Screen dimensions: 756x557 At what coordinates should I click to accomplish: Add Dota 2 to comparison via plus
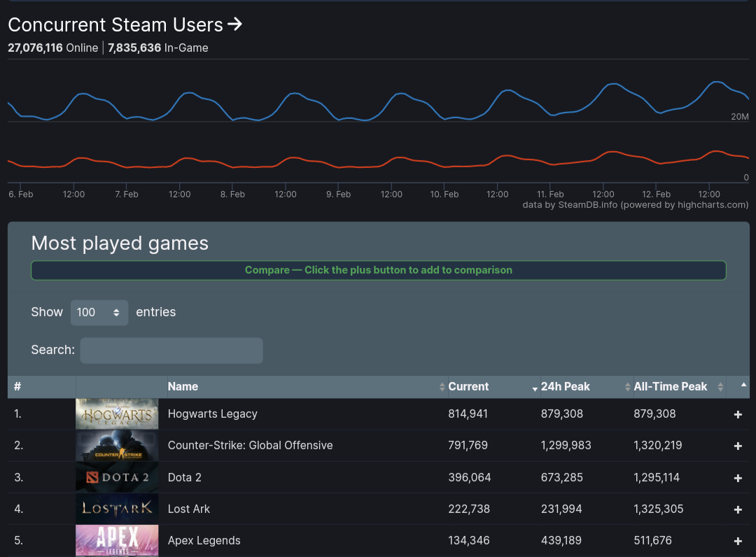[x=738, y=478]
